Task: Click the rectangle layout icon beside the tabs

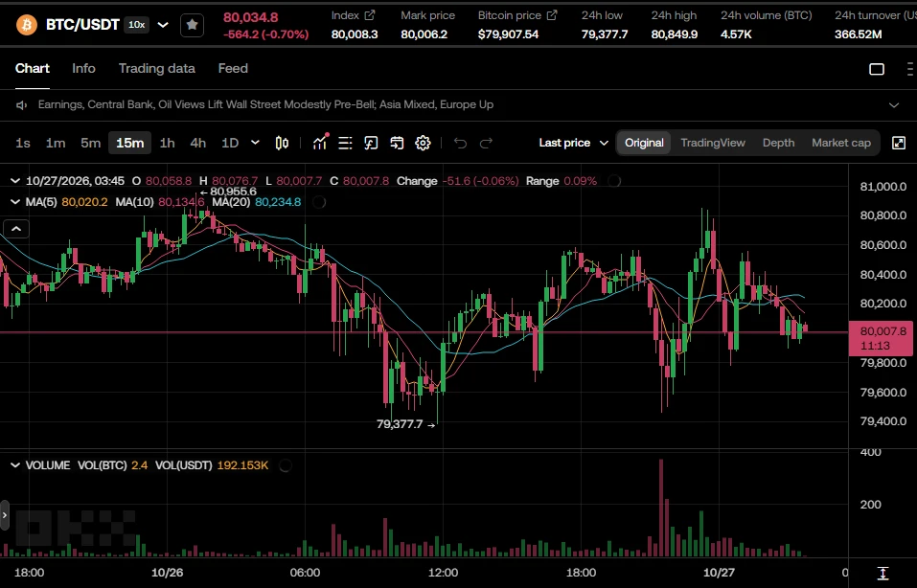Action: coord(877,69)
